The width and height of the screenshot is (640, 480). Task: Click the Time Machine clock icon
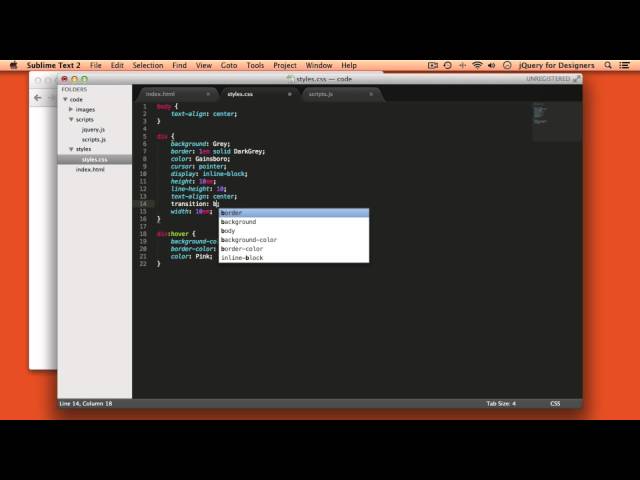[447, 65]
